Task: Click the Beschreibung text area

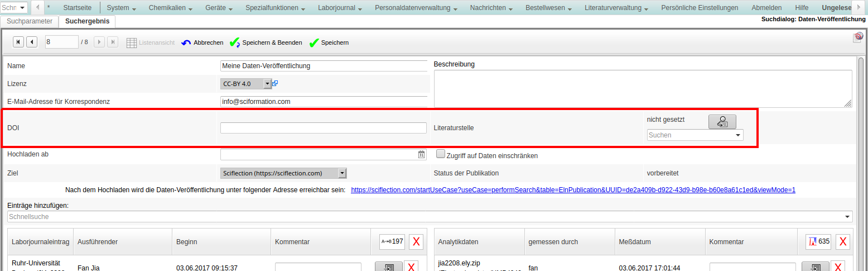Action: (x=642, y=88)
